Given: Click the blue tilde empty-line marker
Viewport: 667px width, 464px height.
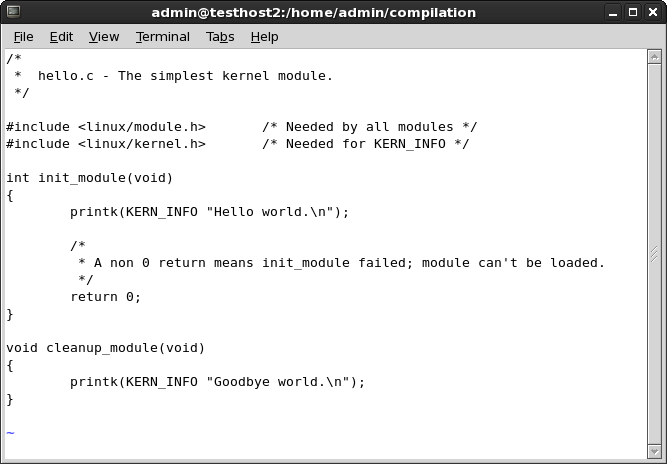Looking at the screenshot, I should [x=11, y=433].
